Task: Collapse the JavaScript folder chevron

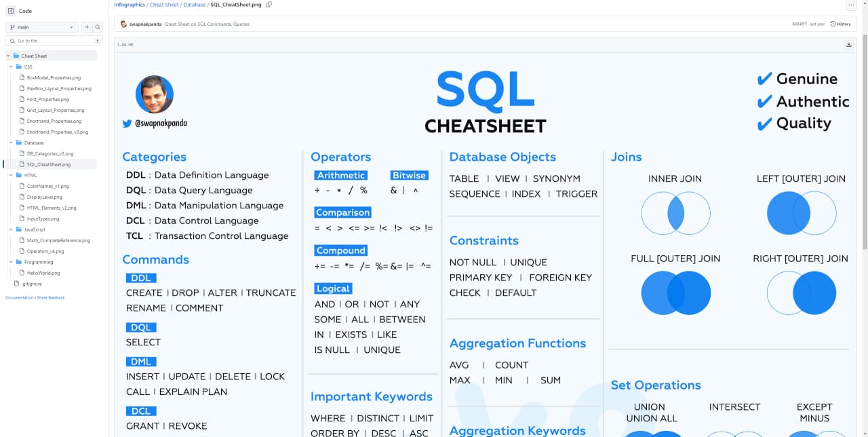Action: coord(11,229)
